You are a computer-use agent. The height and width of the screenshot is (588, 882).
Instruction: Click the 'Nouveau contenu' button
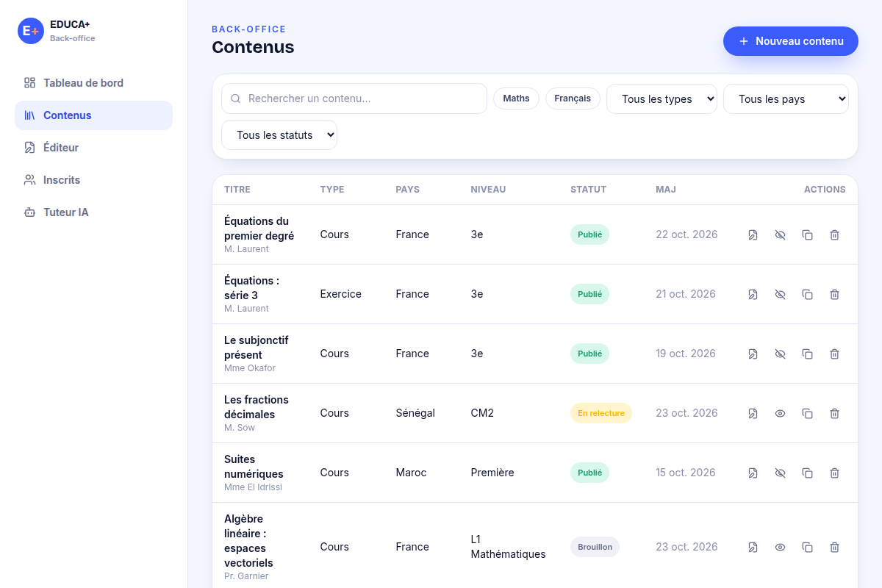pyautogui.click(x=791, y=41)
